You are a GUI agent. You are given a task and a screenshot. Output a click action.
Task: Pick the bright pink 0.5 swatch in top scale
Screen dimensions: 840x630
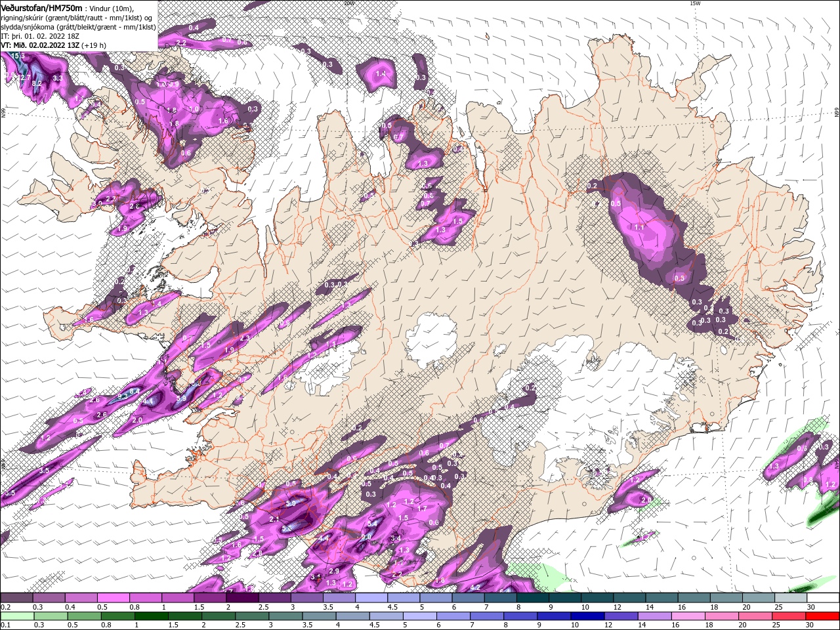click(113, 598)
